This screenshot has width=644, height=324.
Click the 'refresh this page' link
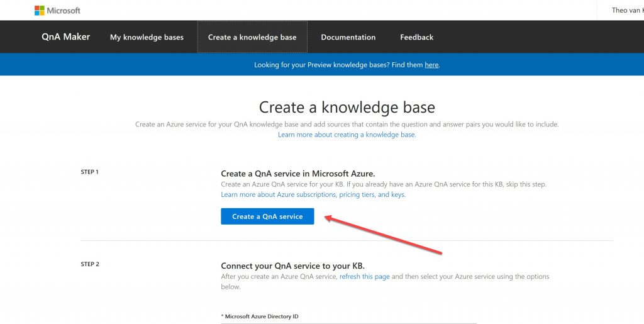tap(364, 277)
